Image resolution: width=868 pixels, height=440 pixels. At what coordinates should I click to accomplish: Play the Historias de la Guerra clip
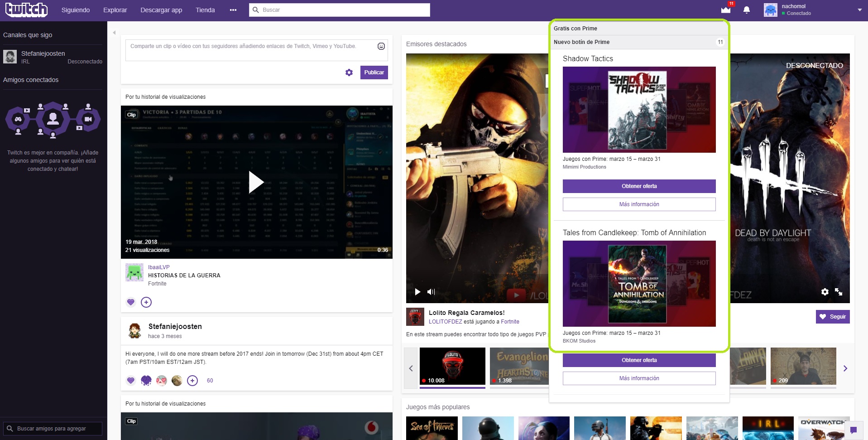(256, 182)
